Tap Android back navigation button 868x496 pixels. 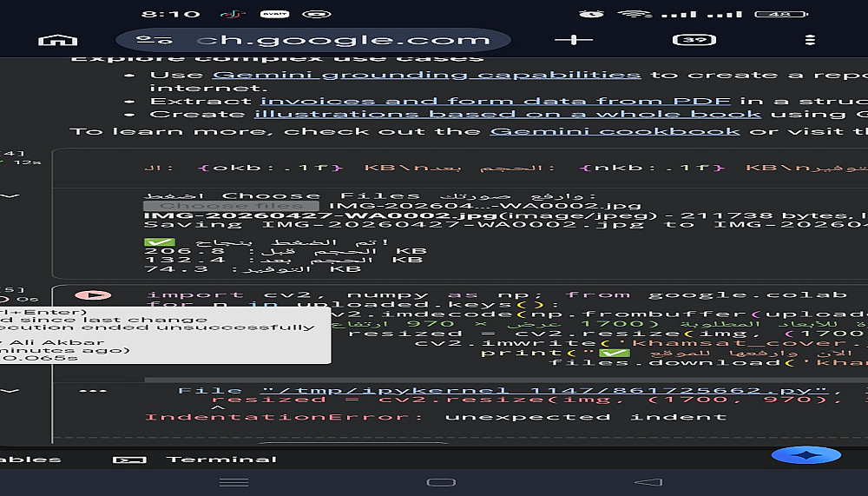click(648, 482)
